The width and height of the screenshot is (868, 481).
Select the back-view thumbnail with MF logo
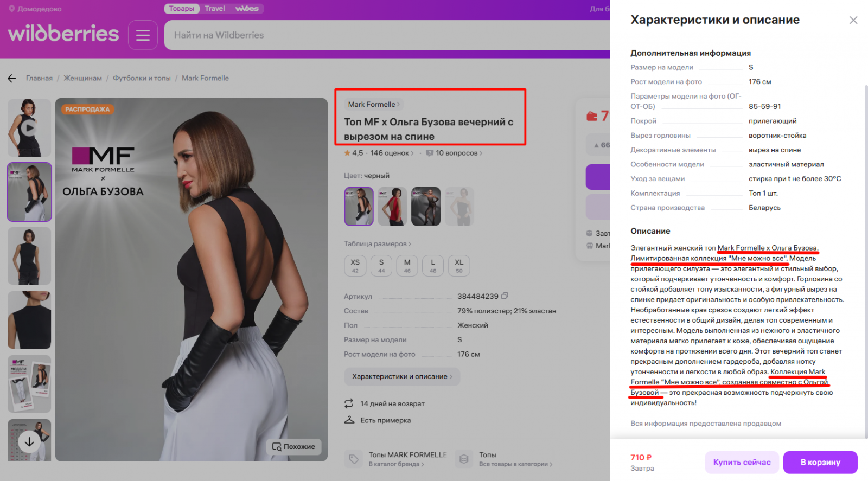click(29, 192)
